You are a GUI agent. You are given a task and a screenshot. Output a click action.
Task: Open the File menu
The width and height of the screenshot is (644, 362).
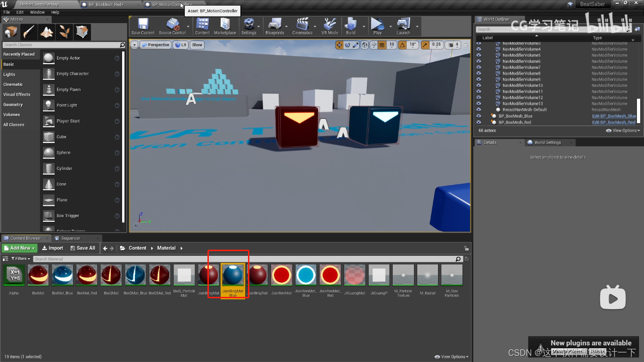pyautogui.click(x=7, y=12)
